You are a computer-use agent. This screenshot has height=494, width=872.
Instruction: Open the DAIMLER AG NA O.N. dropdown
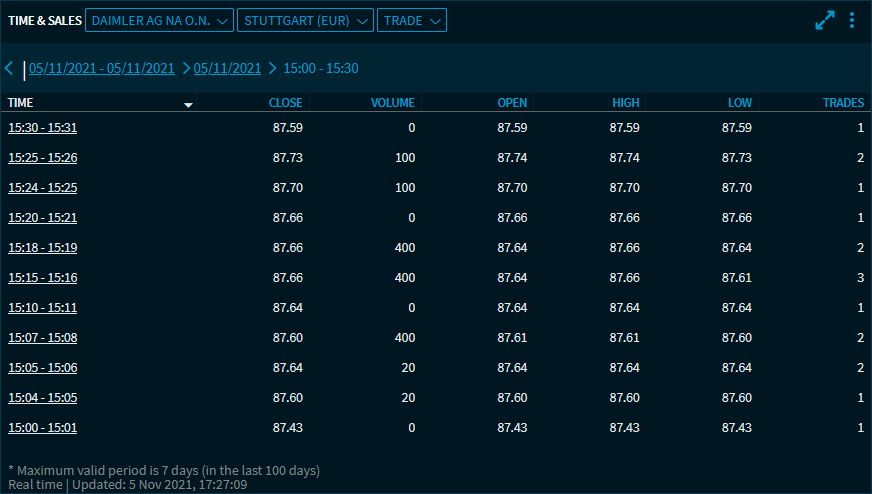tap(160, 20)
